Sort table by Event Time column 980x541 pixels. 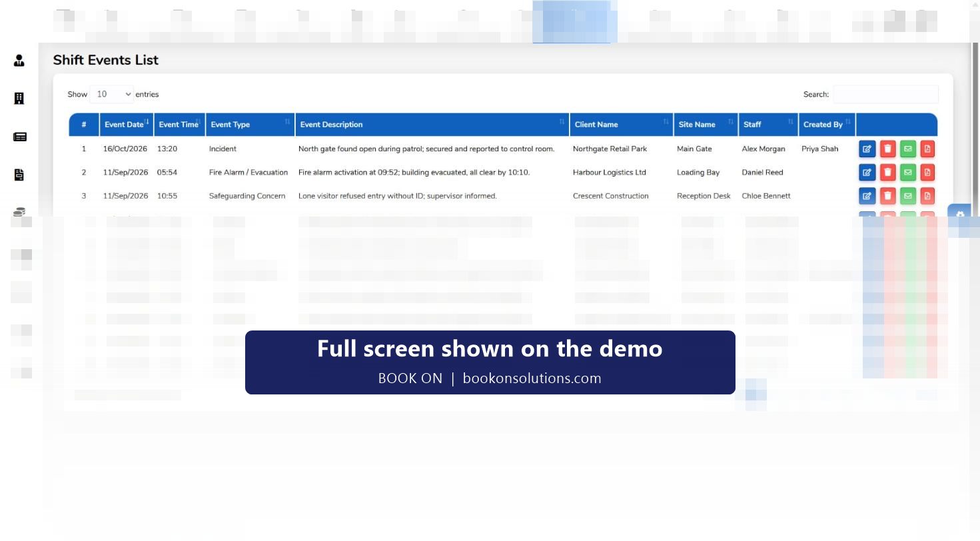[x=180, y=125]
